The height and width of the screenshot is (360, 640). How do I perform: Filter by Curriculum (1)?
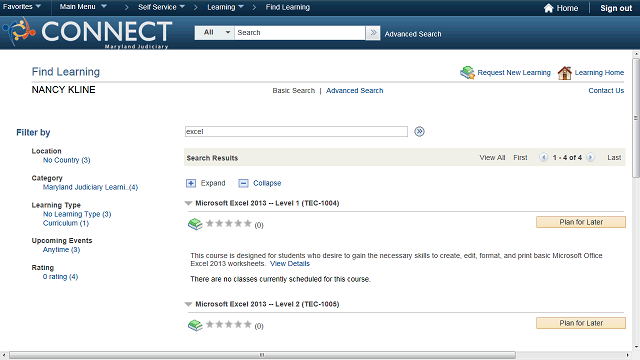point(66,223)
